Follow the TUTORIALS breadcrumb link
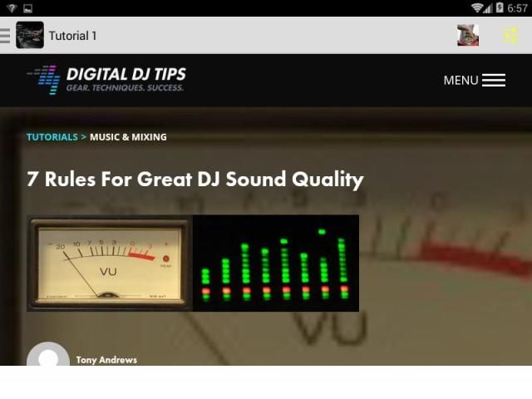Viewport: 532px width, 399px height. point(52,137)
